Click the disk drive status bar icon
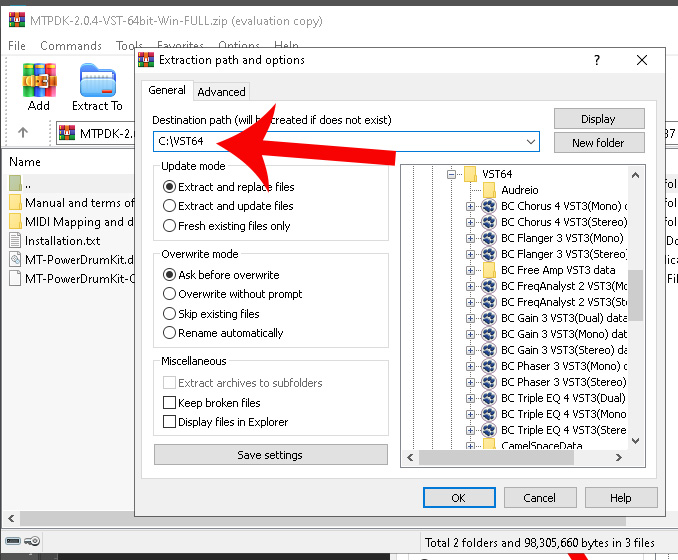 (x=13, y=541)
